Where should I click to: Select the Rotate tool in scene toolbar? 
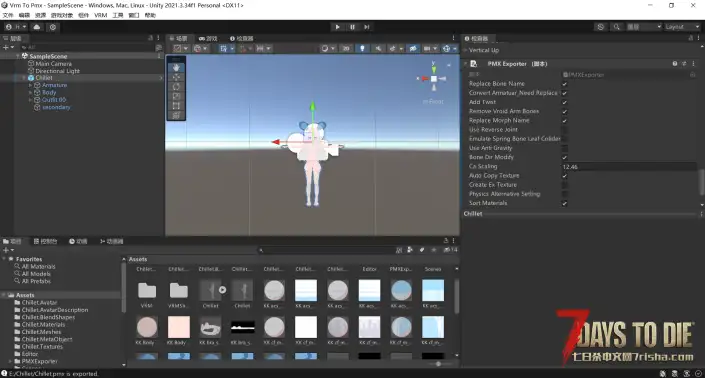[x=176, y=86]
